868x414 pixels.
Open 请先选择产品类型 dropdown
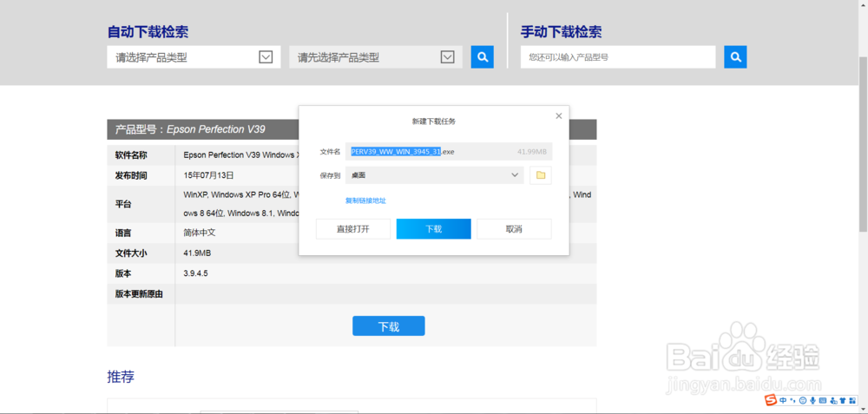point(375,57)
